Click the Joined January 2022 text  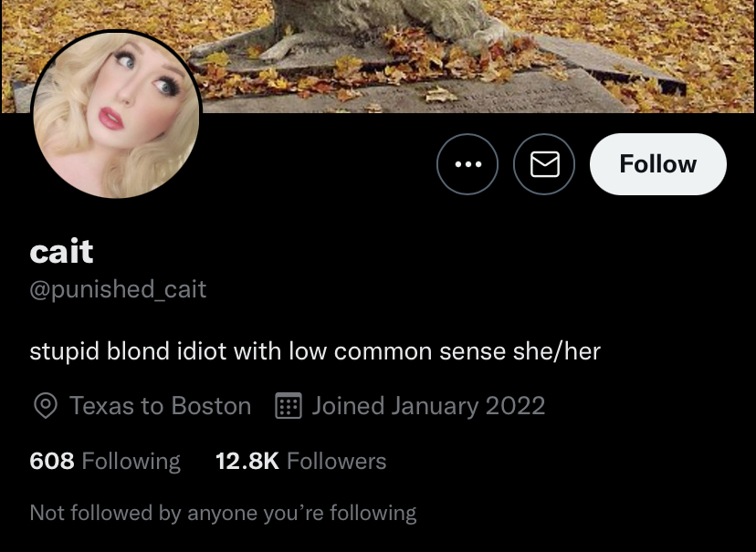[x=428, y=406]
